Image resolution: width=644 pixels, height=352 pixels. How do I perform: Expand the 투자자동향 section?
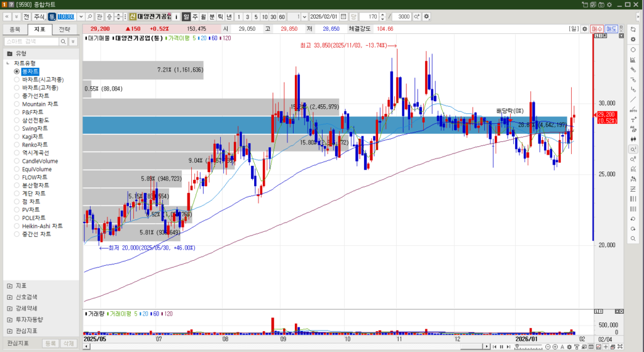pyautogui.click(x=9, y=319)
